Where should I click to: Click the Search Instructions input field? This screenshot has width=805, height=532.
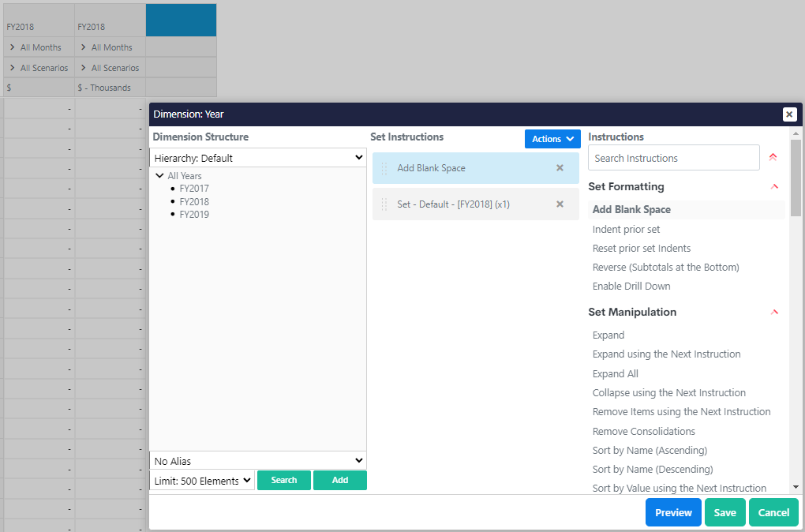pyautogui.click(x=673, y=159)
